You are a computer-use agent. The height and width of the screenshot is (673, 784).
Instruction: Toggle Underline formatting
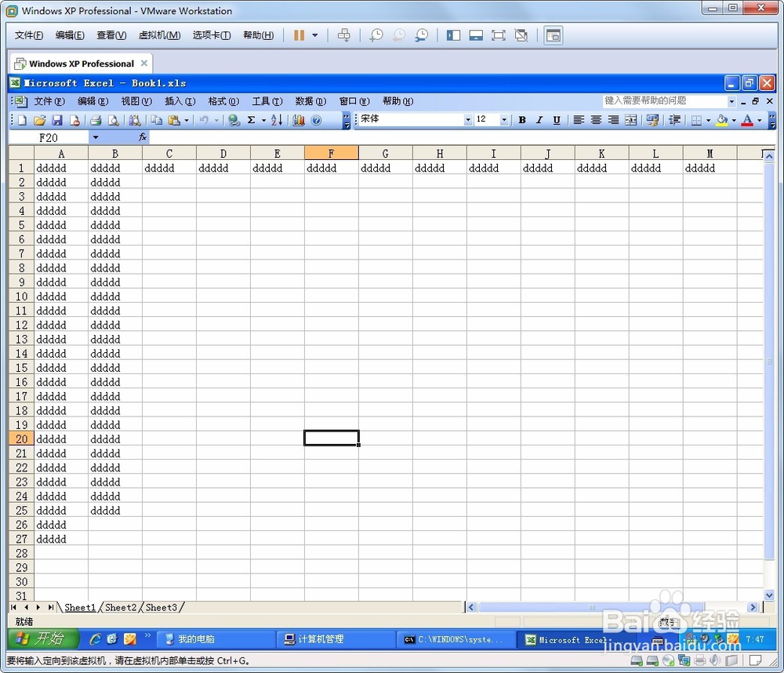pos(557,120)
